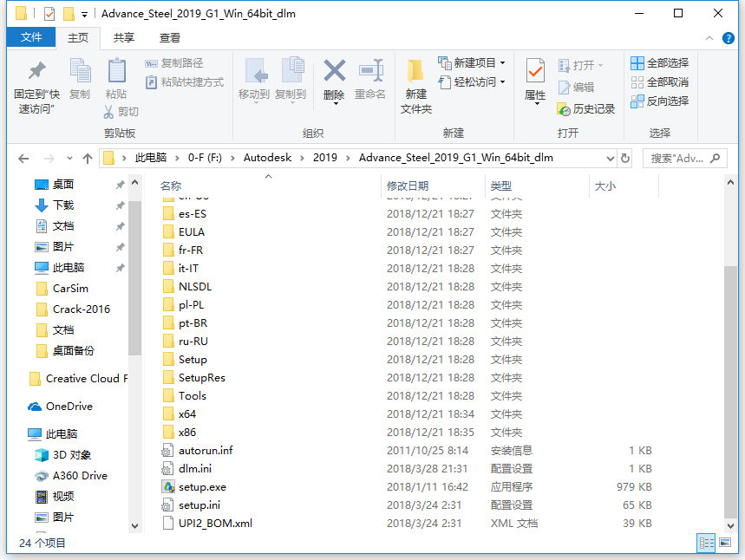Image resolution: width=745 pixels, height=560 pixels.
Task: Open the Copy to command
Action: 291,80
